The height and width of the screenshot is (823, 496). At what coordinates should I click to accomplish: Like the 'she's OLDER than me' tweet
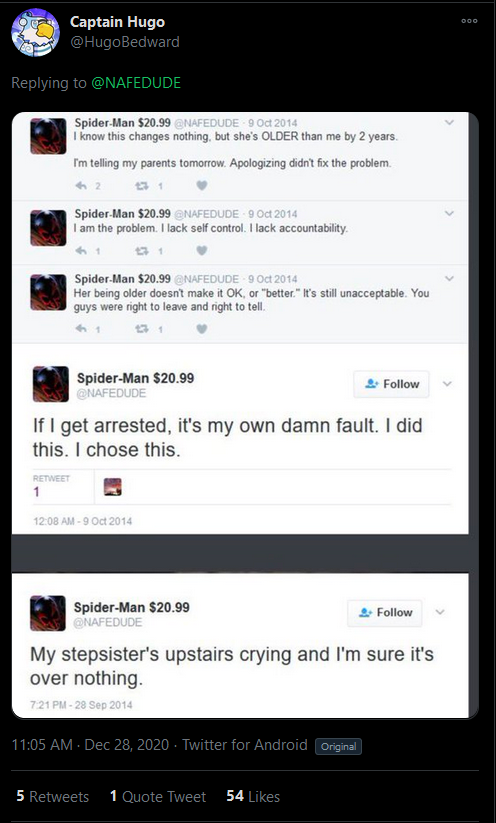point(202,185)
